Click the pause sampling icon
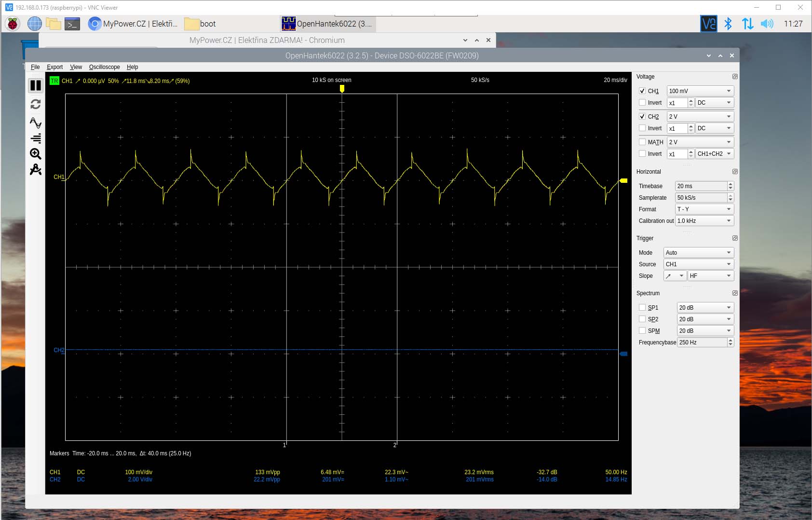This screenshot has width=812, height=520. coord(36,85)
